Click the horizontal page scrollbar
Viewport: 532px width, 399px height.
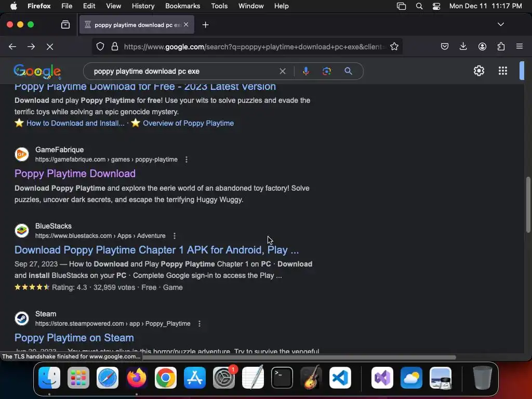click(x=299, y=357)
